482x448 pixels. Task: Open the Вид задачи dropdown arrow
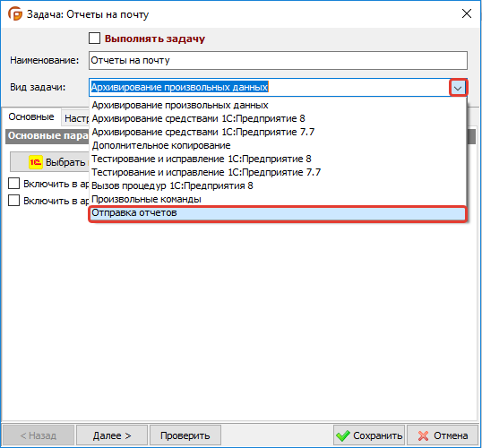pos(458,88)
